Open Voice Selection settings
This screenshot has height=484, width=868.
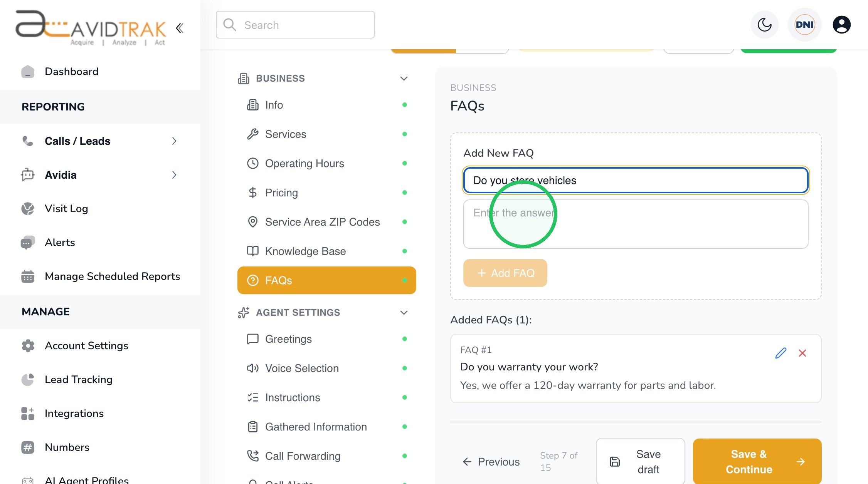pyautogui.click(x=326, y=368)
